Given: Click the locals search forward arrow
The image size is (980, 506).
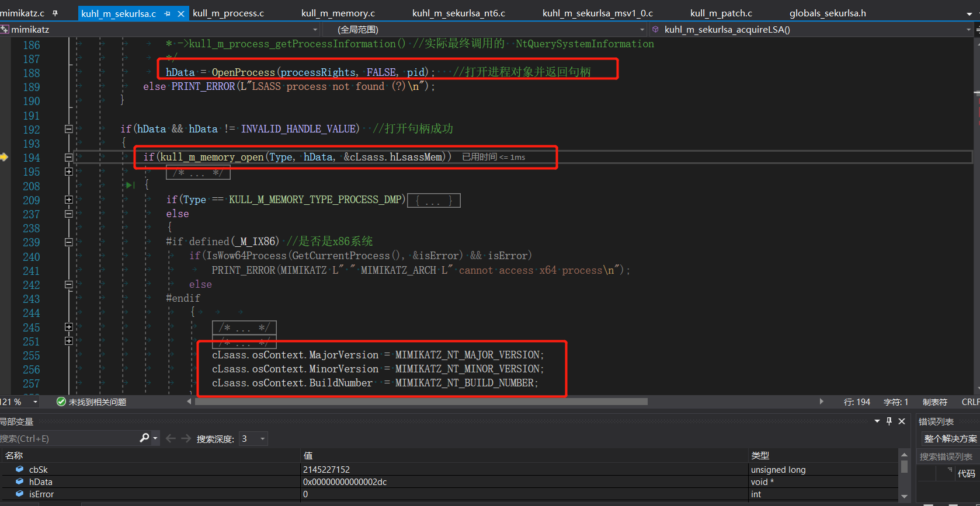Looking at the screenshot, I should (x=186, y=438).
